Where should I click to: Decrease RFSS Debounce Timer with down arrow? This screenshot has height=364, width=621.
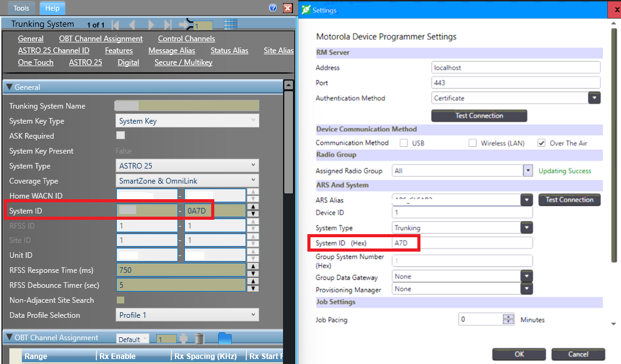click(x=252, y=289)
